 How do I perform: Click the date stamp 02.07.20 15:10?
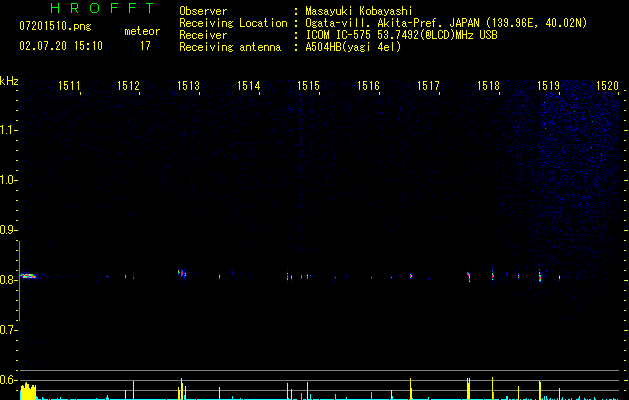[x=61, y=46]
